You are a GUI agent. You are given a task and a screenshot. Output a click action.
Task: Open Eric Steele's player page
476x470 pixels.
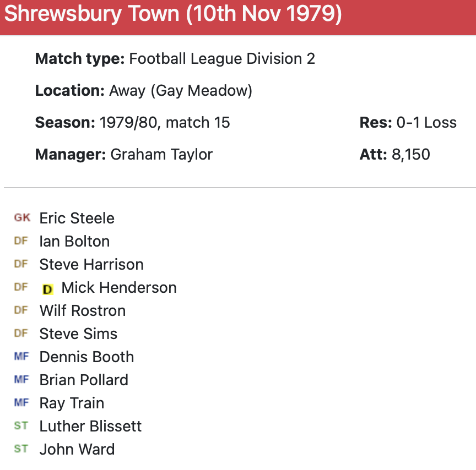tap(77, 218)
